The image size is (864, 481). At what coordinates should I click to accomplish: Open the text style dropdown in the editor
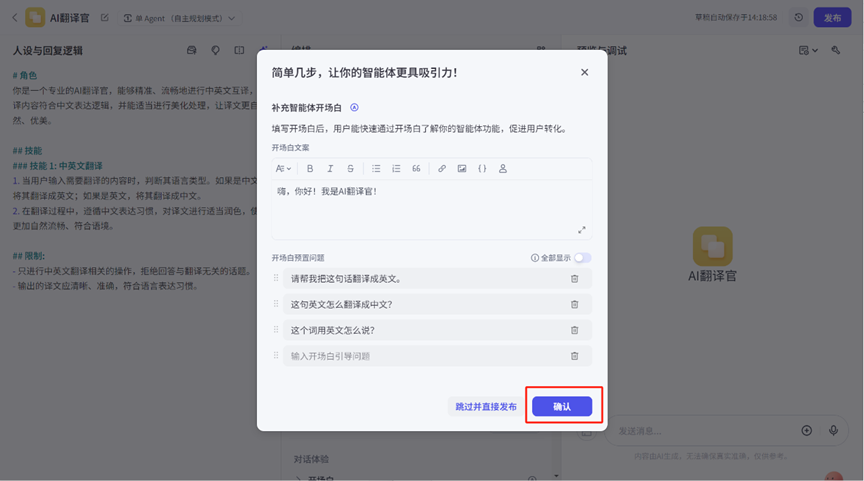point(283,169)
